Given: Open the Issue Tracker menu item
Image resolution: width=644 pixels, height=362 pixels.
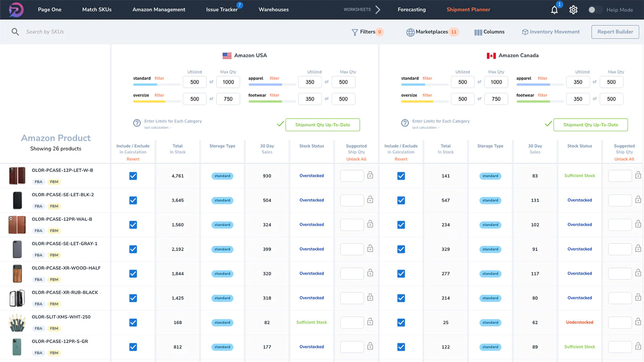Looking at the screenshot, I should 221,10.
